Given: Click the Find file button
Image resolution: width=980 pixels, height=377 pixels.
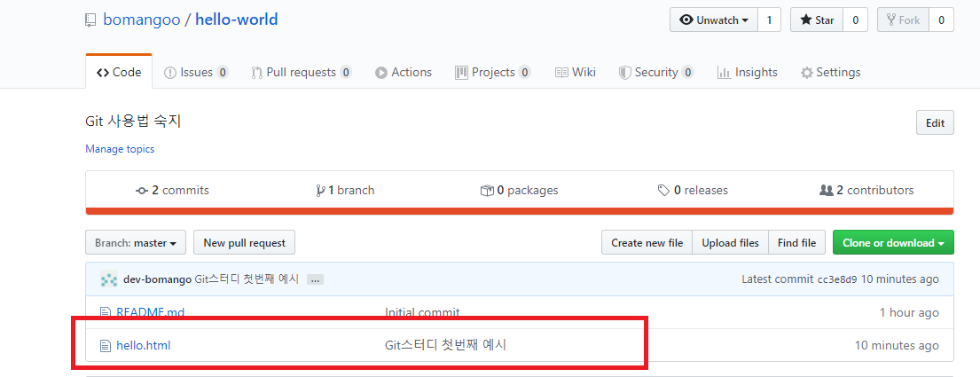Looking at the screenshot, I should coord(797,242).
